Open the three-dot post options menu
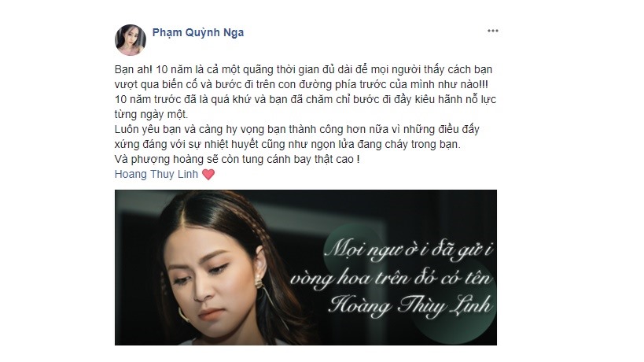644x362 pixels. point(492,31)
